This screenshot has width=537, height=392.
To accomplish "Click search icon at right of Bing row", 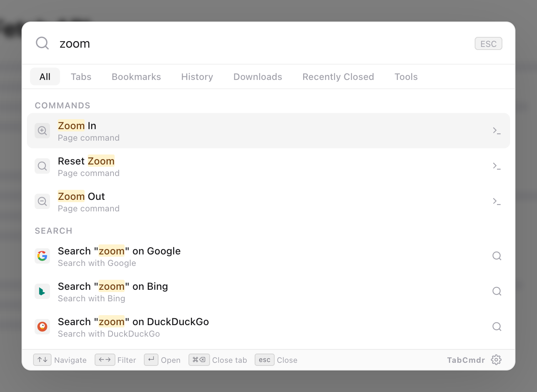I will [497, 291].
